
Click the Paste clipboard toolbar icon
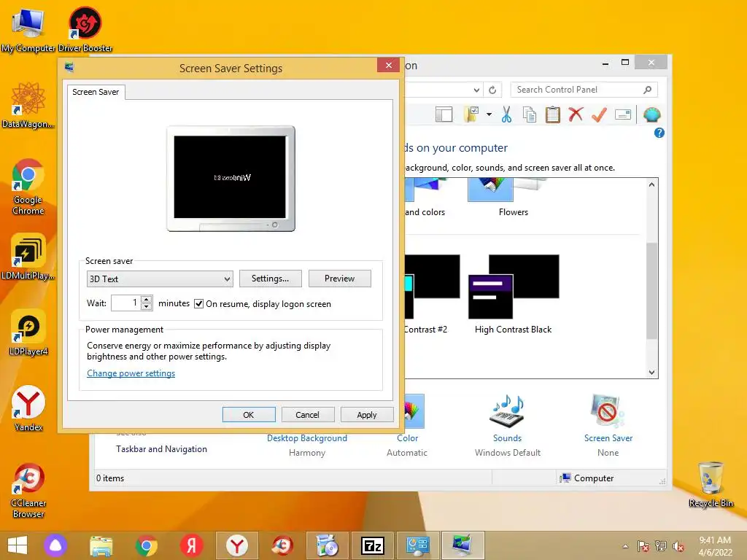click(x=553, y=114)
